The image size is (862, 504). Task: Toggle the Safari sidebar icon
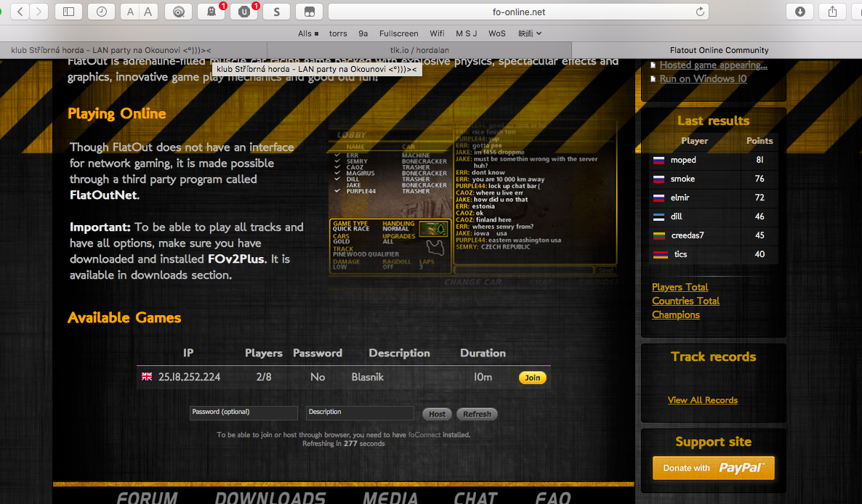(69, 12)
